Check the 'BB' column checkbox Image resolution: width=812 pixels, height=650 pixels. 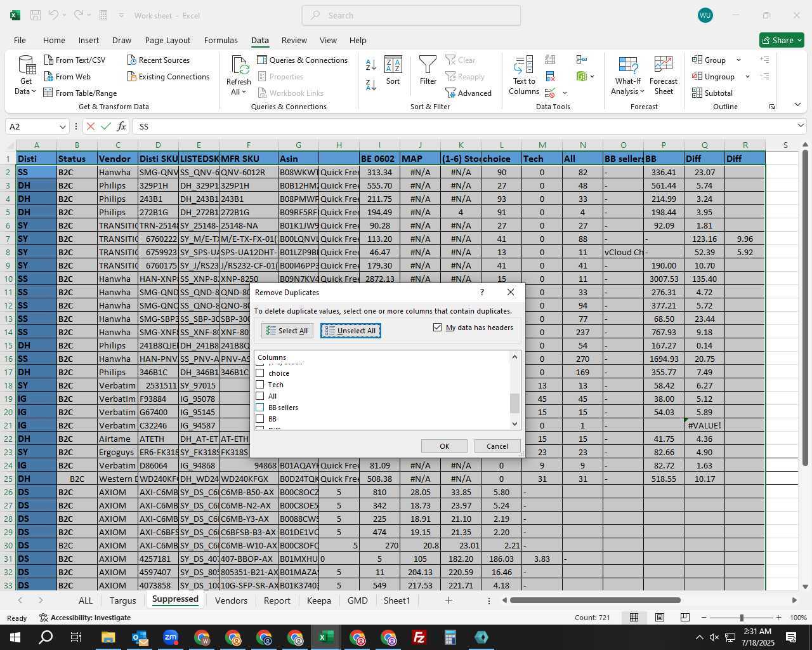click(x=259, y=419)
